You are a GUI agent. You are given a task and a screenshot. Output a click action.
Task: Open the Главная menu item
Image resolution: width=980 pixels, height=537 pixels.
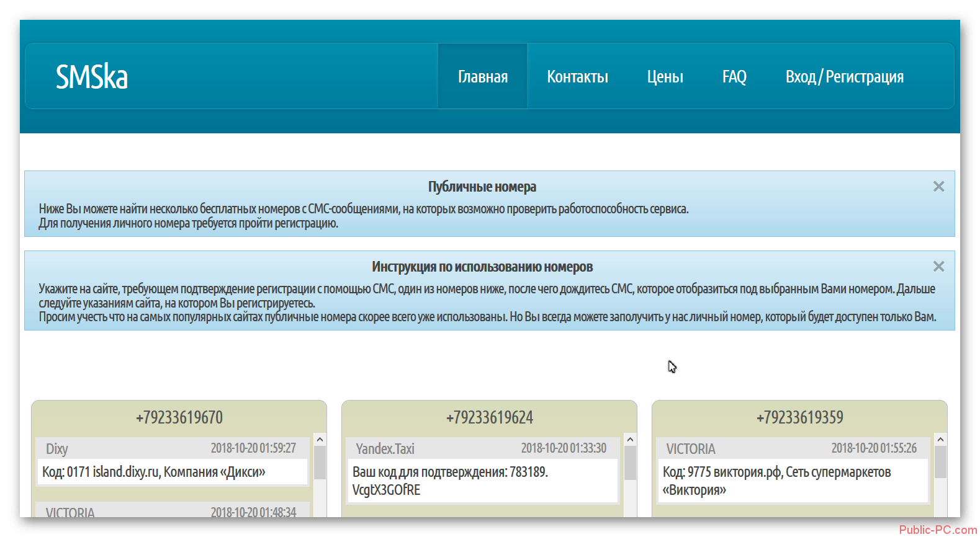[482, 77]
